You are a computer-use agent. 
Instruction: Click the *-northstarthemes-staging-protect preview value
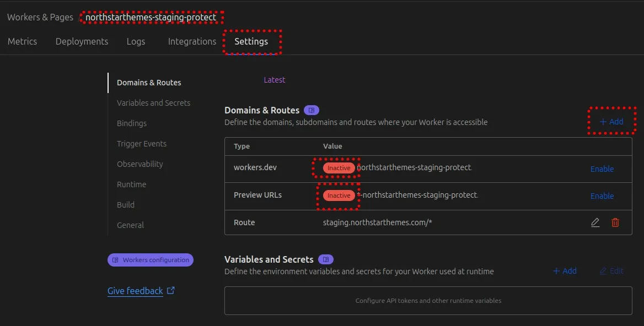pyautogui.click(x=418, y=195)
